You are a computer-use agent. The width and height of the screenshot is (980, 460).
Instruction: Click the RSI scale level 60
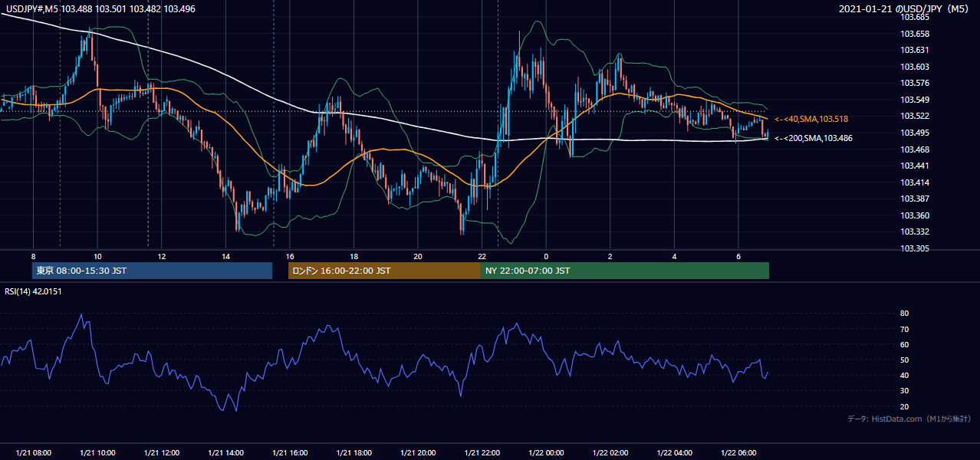[904, 344]
